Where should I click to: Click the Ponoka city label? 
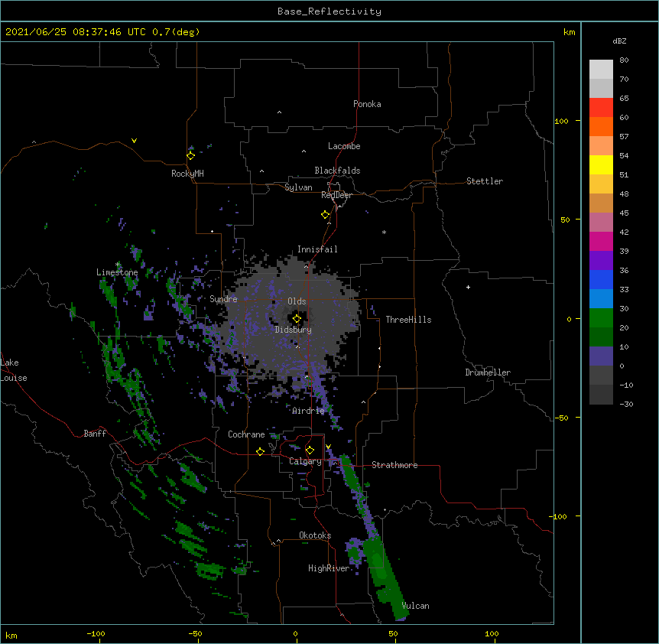pos(367,104)
